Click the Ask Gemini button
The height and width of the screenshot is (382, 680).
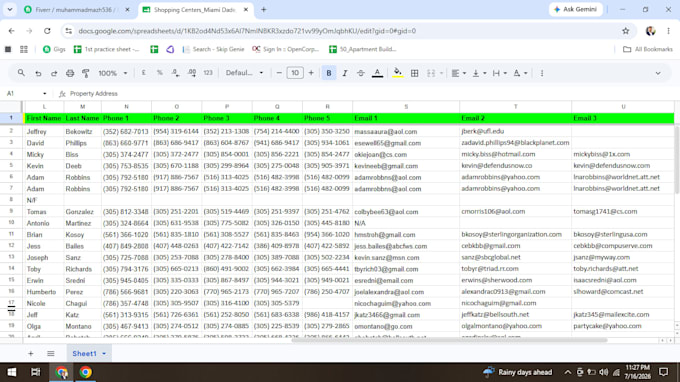575,9
